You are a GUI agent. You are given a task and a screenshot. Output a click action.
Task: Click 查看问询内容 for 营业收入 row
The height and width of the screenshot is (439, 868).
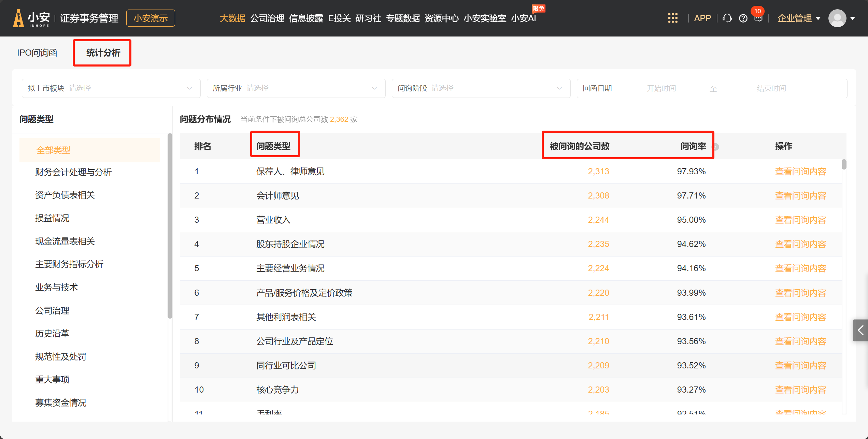pos(800,220)
